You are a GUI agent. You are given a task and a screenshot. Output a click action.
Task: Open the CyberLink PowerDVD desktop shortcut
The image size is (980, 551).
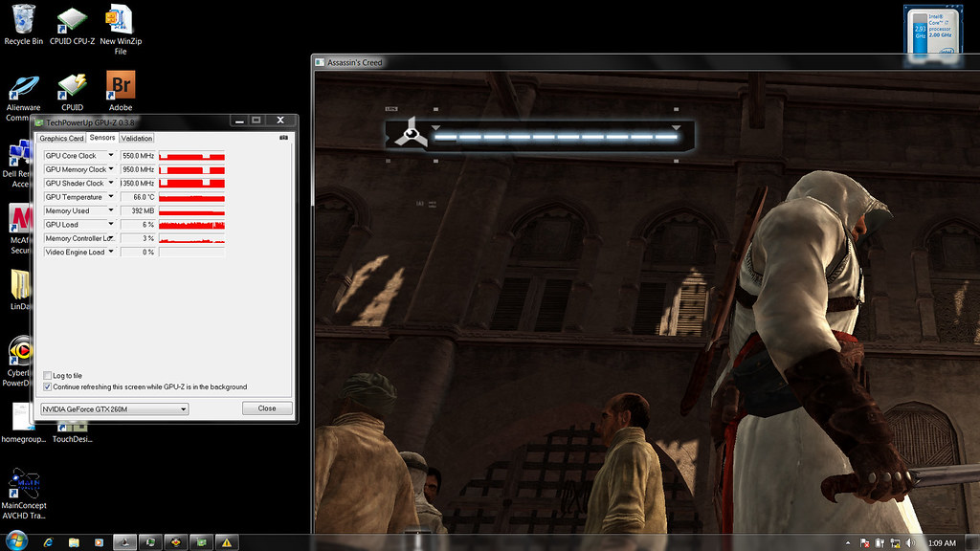[x=19, y=361]
